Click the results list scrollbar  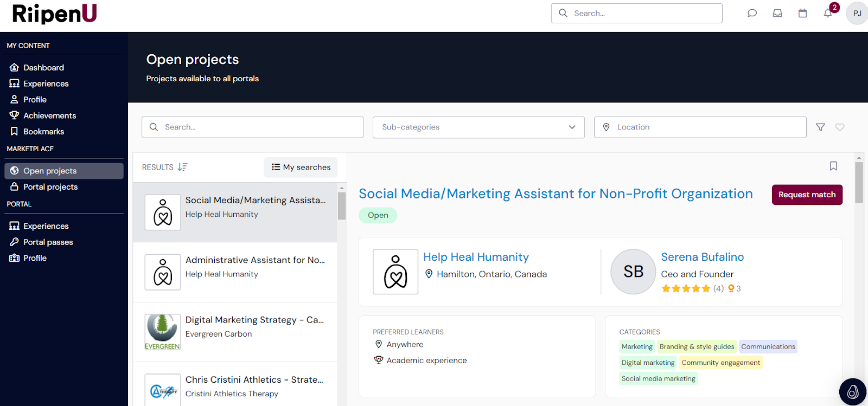coord(342,206)
